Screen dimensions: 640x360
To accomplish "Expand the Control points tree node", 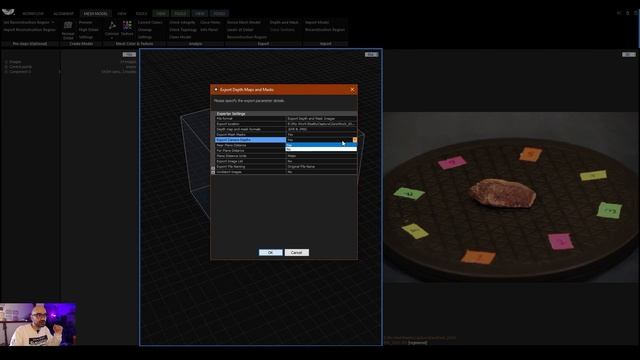I will [x=6, y=67].
